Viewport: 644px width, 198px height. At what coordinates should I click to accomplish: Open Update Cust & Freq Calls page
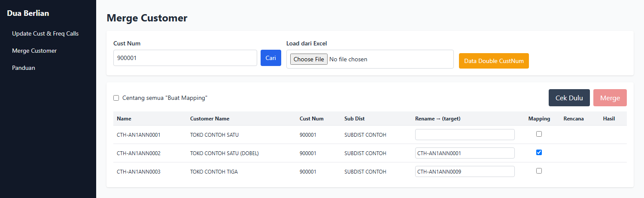click(x=46, y=33)
